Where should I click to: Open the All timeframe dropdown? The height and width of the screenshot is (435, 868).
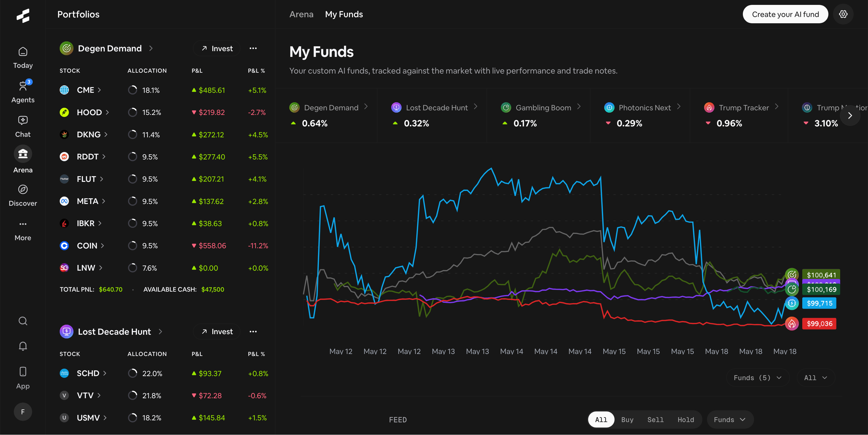pyautogui.click(x=815, y=378)
